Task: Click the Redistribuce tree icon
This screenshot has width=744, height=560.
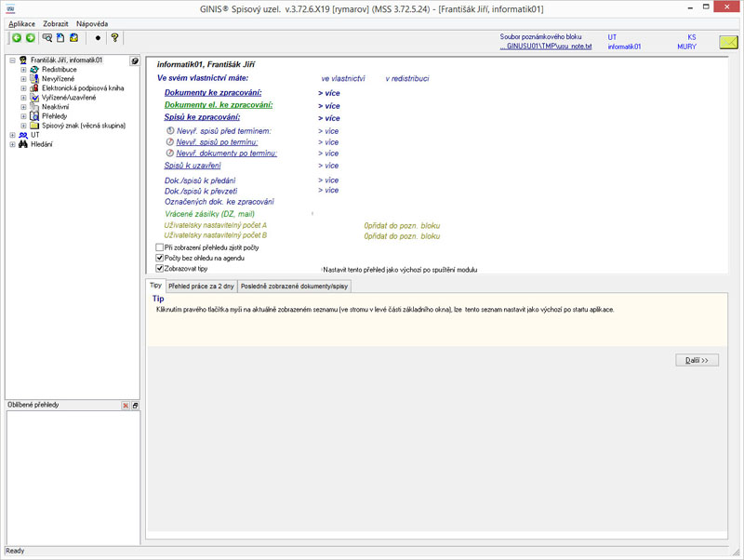Action: [34, 70]
